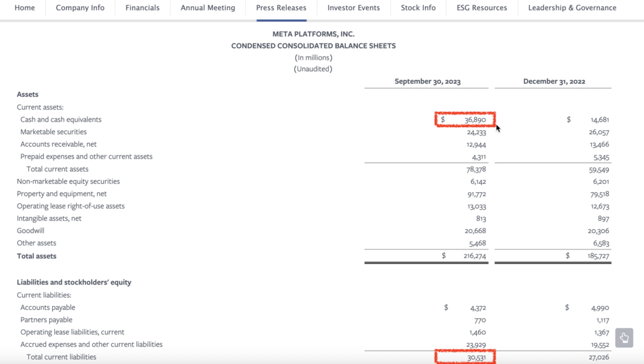
Task: Click the bold "Assets" section heading
Action: click(x=28, y=94)
